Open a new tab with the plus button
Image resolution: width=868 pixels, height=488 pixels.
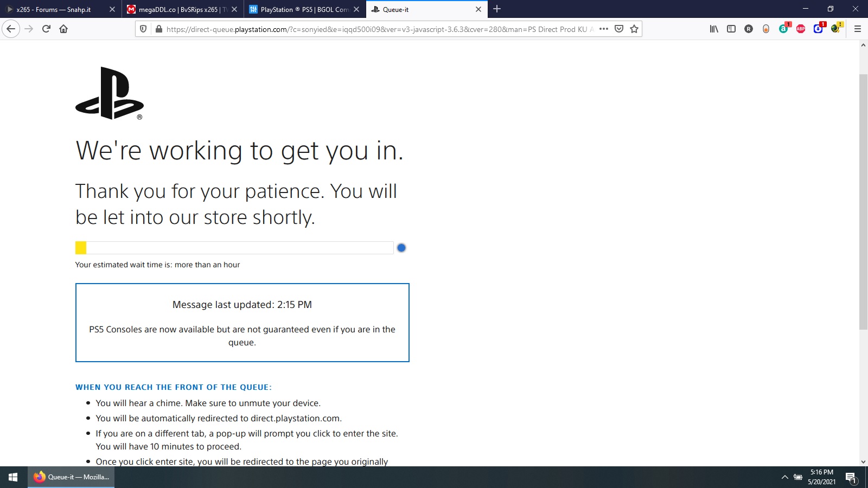tap(497, 9)
